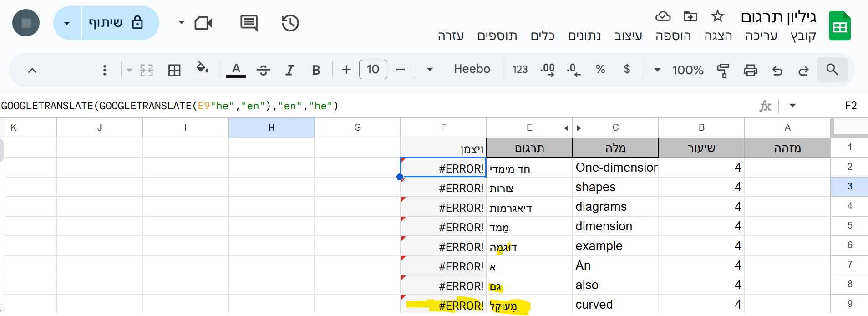Viewport: 868px width, 316px height.
Task: Expand hidden column between C and E
Action: pos(573,128)
